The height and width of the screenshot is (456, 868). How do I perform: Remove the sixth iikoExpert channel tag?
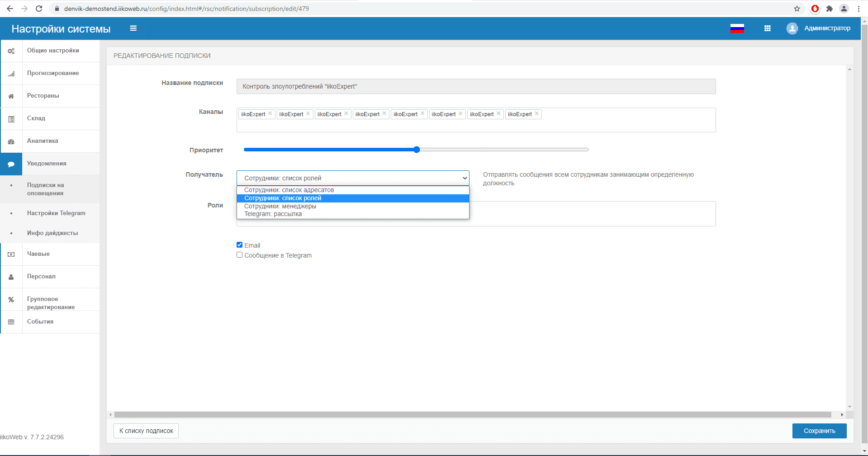pyautogui.click(x=460, y=113)
